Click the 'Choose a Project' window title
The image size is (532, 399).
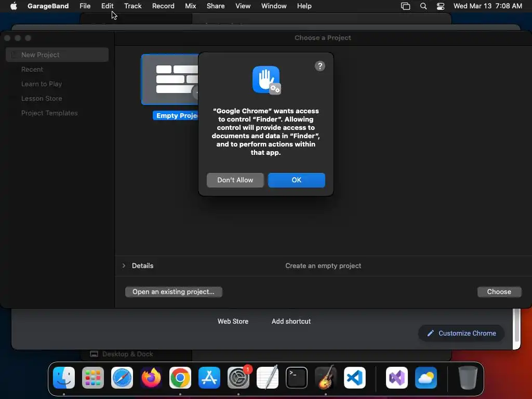click(323, 37)
